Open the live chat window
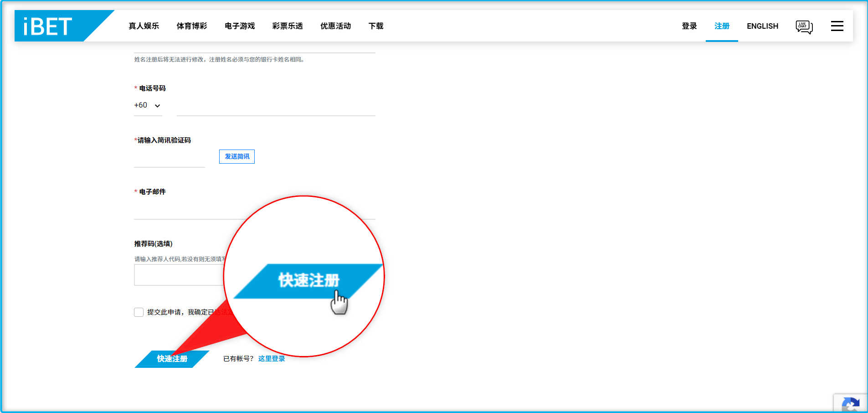 804,26
